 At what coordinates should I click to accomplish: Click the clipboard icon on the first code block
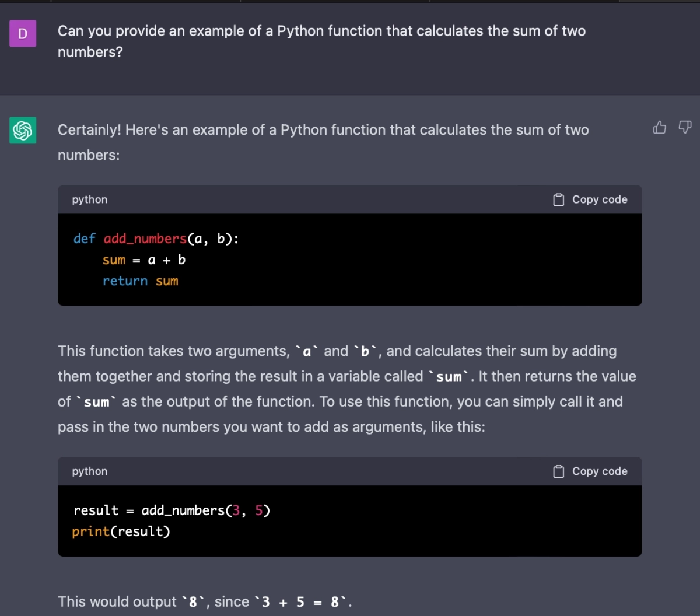(x=558, y=199)
